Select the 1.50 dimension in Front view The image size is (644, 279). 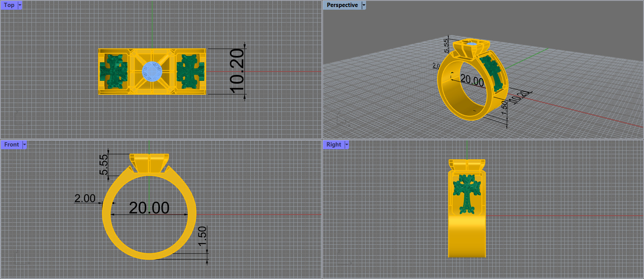point(202,236)
